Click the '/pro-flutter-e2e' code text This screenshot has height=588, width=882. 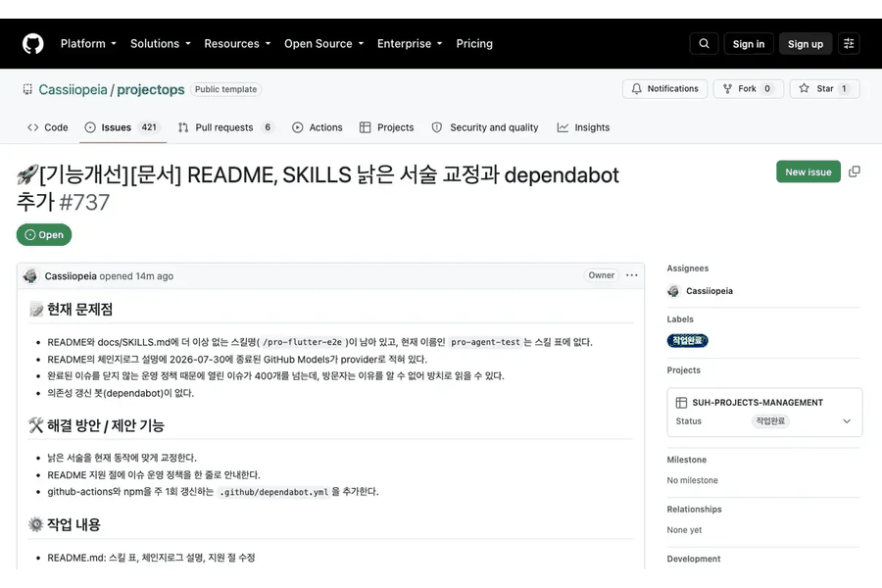coord(302,342)
